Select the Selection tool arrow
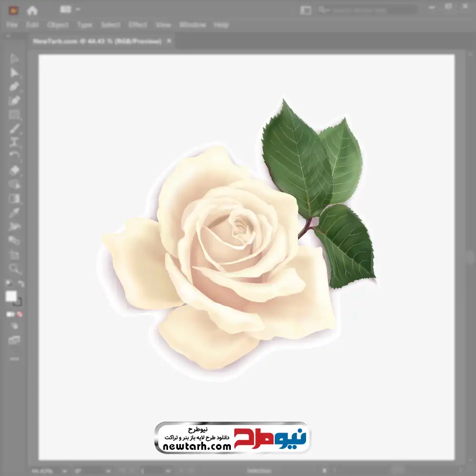Viewport: 476px width, 476px height. [14, 59]
